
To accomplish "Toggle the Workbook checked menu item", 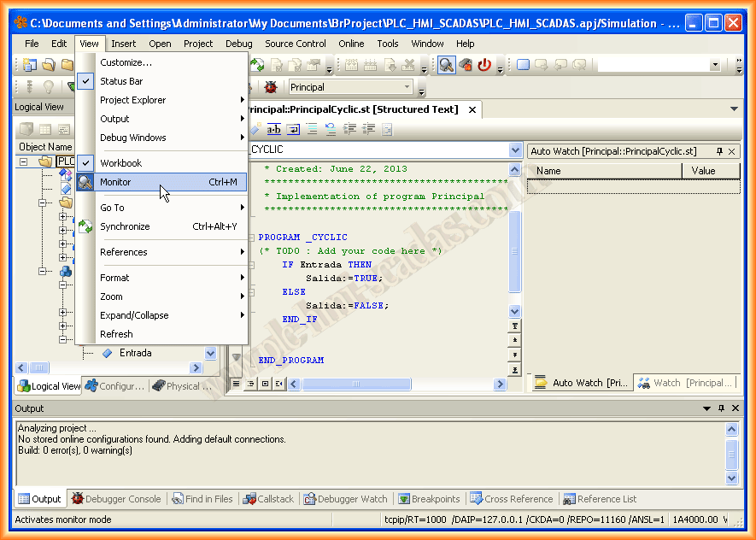I will (x=120, y=163).
